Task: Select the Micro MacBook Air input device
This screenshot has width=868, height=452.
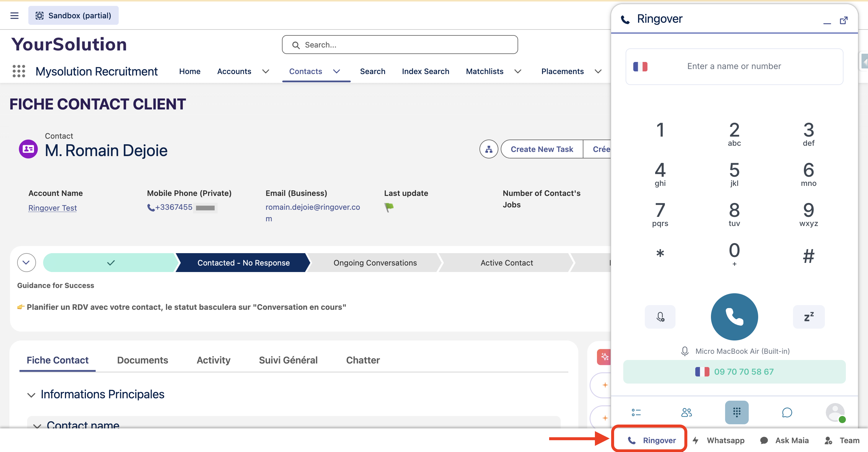Action: (x=735, y=351)
